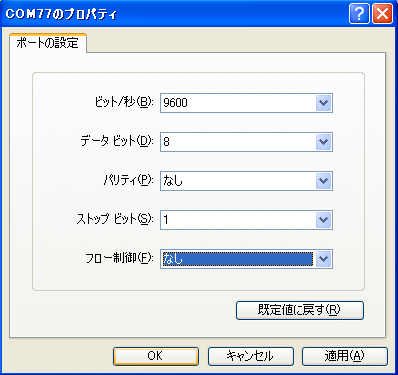Click the COM77のプロパティ title bar
Screen dimensions: 398x375
point(173,14)
